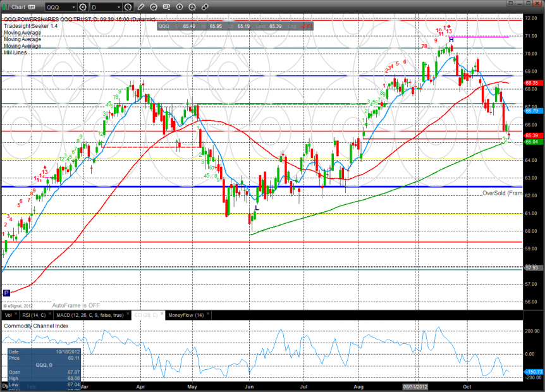Click the Aug label on time axis
Image resolution: width=545 pixels, height=392 pixels.
coord(358,386)
